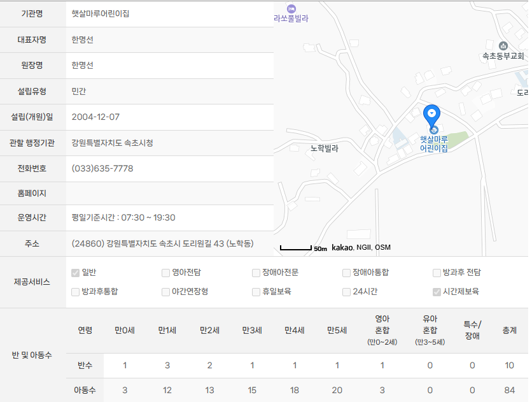This screenshot has width=532, height=402.
Task: Click the 영아 혼합 column header
Action: (382, 330)
